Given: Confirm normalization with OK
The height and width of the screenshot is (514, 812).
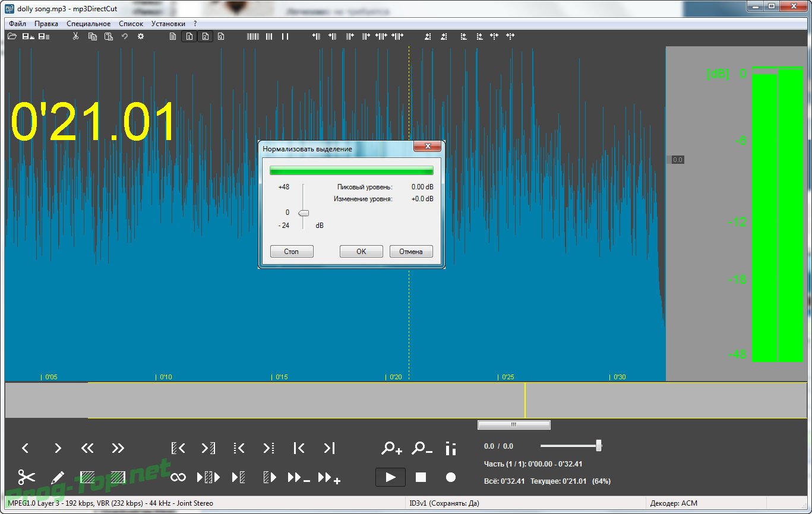Looking at the screenshot, I should point(361,252).
